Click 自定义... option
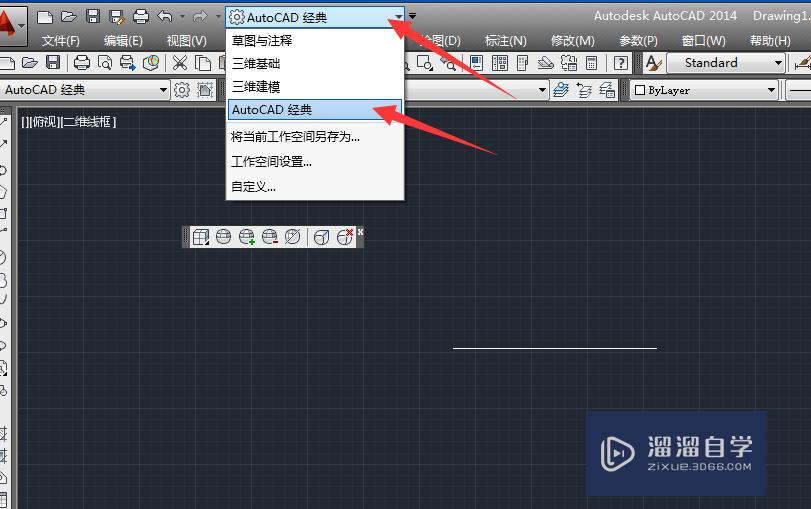Screen dimensions: 811x509 coord(314,187)
